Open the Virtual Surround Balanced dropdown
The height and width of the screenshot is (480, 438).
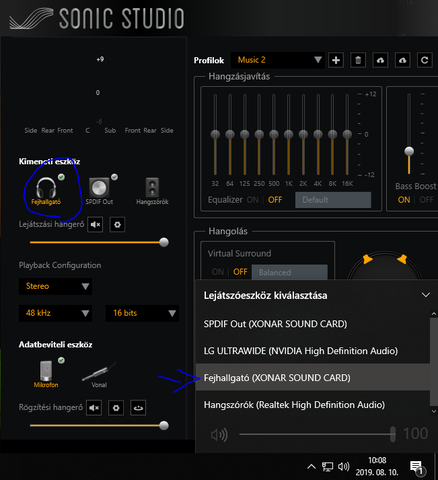click(290, 272)
